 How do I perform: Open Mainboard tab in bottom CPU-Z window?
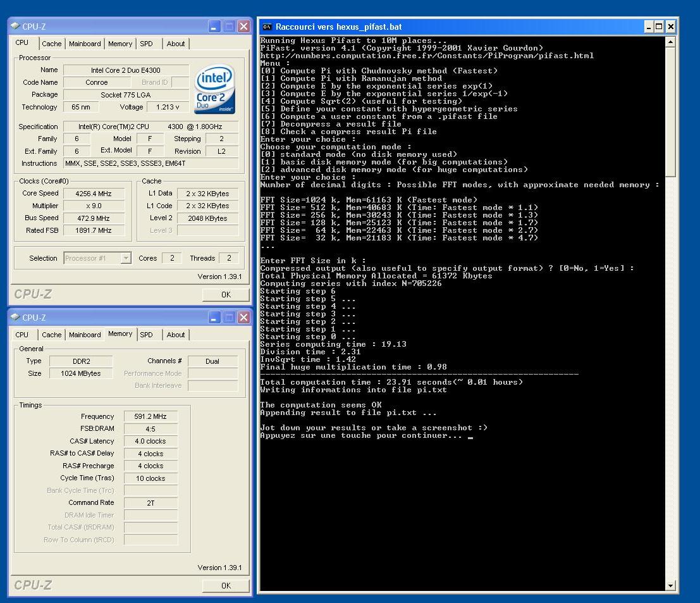[x=85, y=335]
